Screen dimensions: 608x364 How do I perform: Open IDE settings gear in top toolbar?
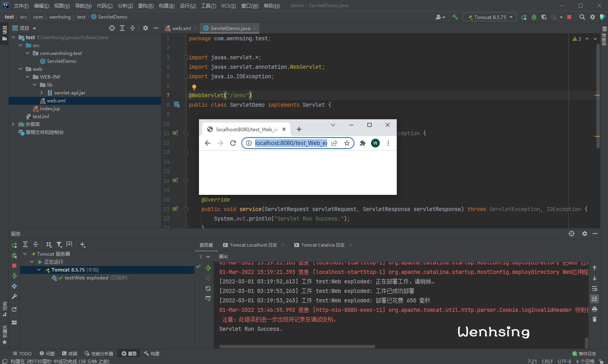(592, 17)
